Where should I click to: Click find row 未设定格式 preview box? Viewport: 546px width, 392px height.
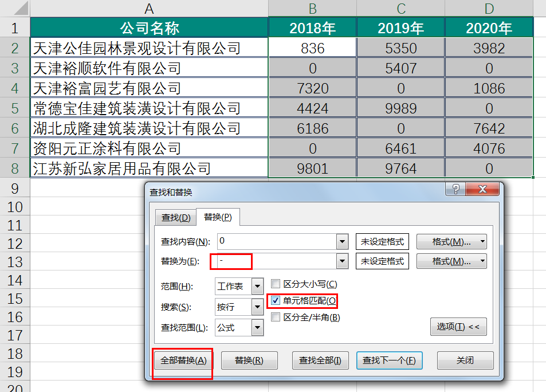[x=382, y=241]
